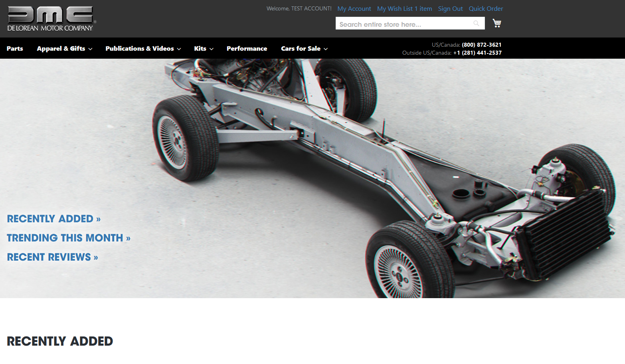Viewport: 625px width, 364px height.
Task: Click the search magnifier icon
Action: pos(476,23)
